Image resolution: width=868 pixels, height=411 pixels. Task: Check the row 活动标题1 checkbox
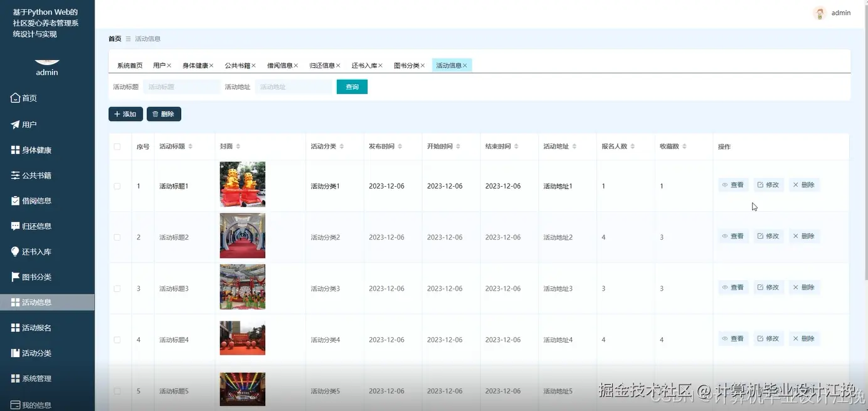117,186
